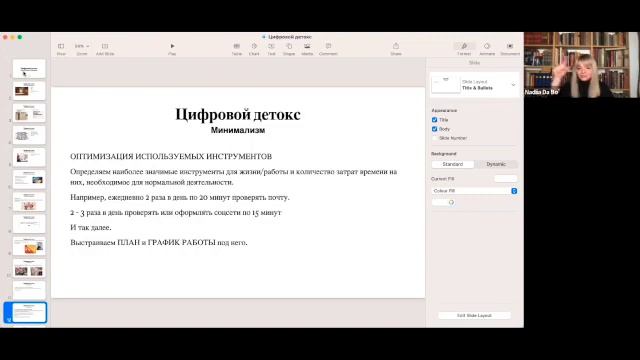Click the 'И так далее.' line
This screenshot has height=360, width=640.
pos(91,227)
